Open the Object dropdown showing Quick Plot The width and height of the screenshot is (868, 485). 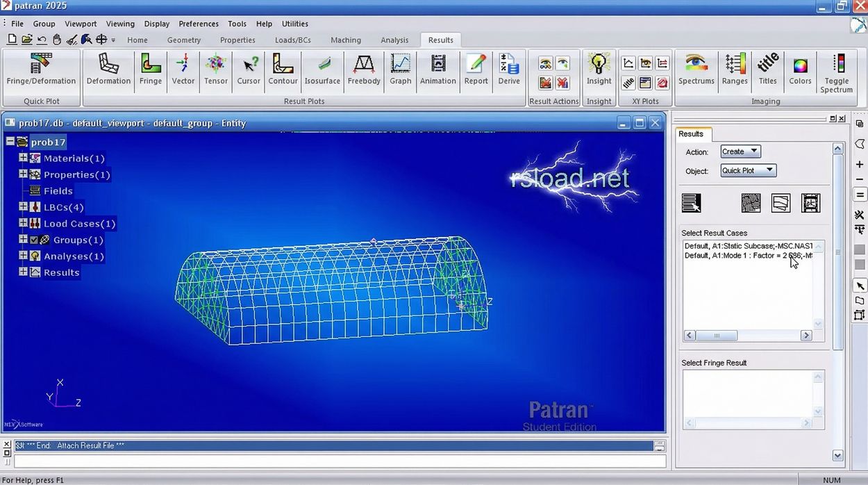748,170
